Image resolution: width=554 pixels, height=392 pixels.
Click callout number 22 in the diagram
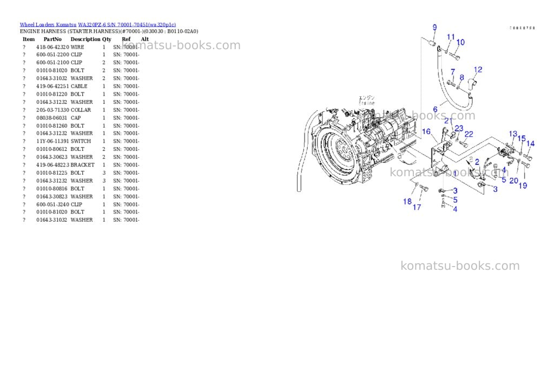[469, 134]
